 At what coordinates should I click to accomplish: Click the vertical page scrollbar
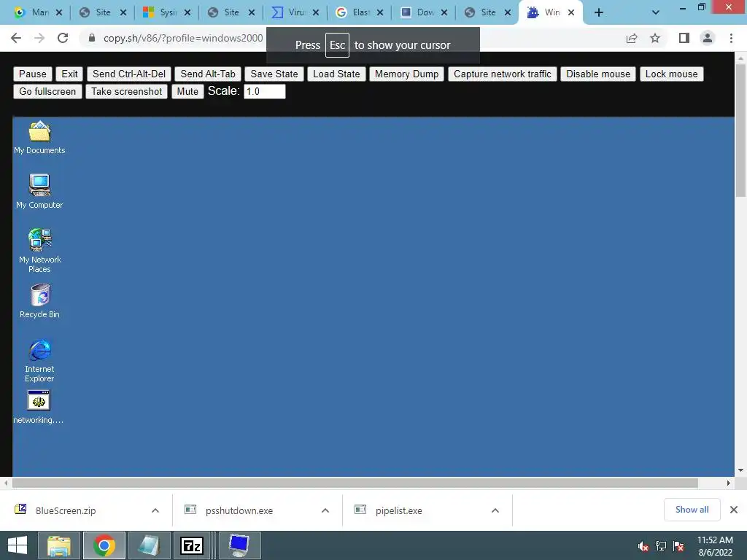click(740, 131)
